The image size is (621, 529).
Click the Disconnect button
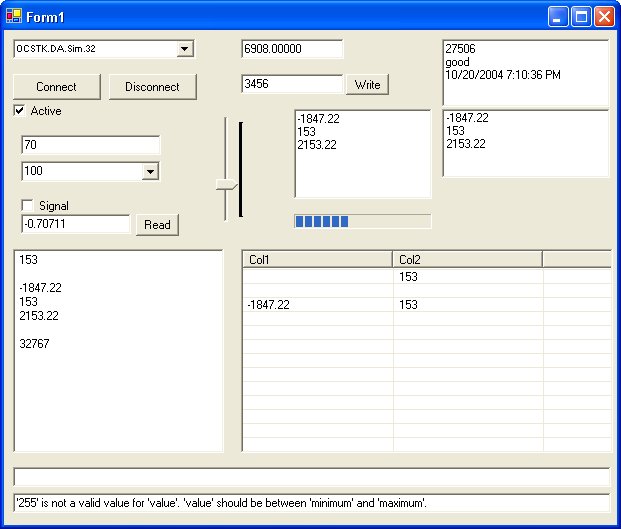point(152,87)
